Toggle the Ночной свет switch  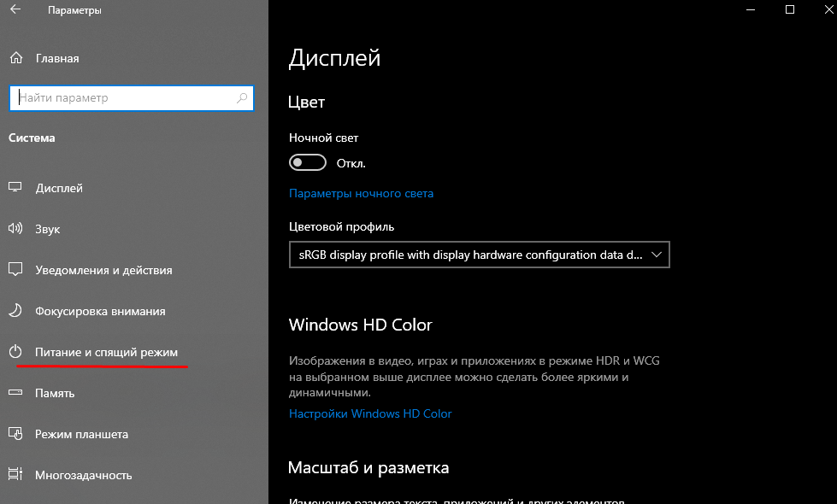[x=308, y=162]
